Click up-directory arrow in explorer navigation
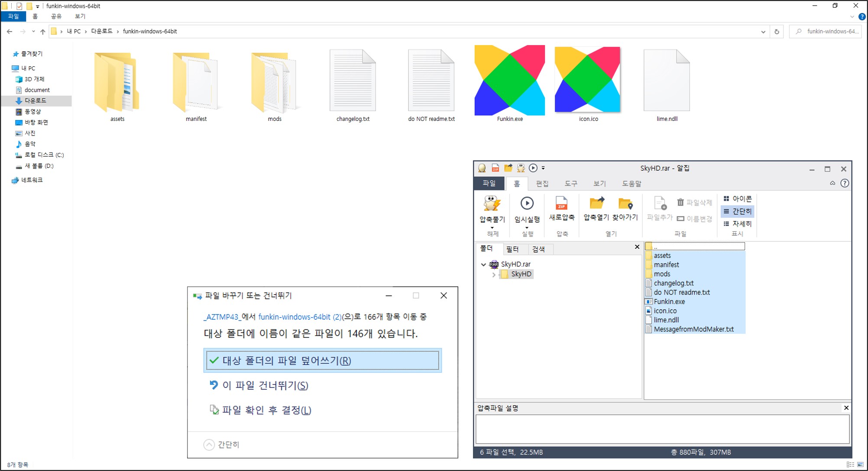This screenshot has width=868, height=471. coord(42,32)
